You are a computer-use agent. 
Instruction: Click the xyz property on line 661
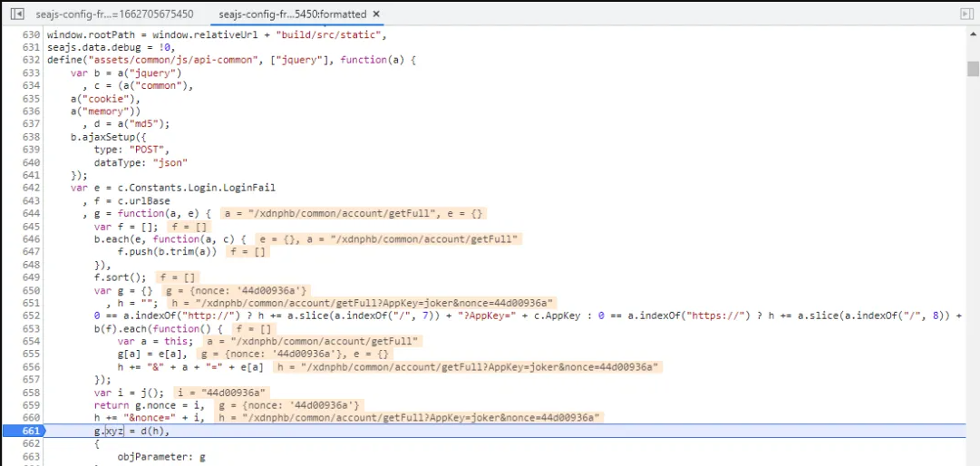(x=114, y=431)
